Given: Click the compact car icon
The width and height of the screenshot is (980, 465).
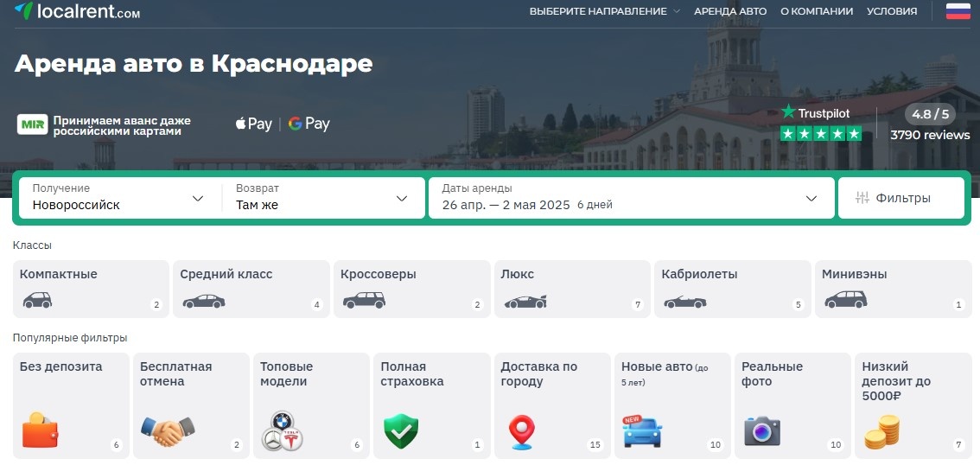Looking at the screenshot, I should (37, 301).
